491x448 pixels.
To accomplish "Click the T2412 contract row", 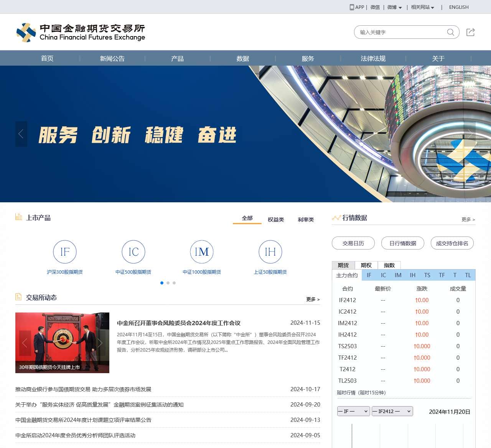I will coord(404,369).
